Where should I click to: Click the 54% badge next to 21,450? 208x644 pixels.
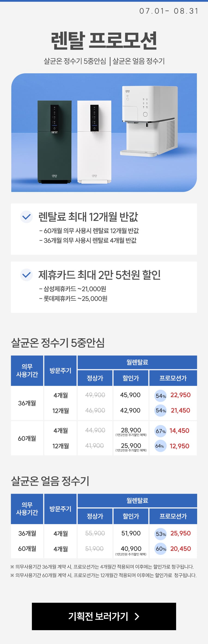coord(161,411)
